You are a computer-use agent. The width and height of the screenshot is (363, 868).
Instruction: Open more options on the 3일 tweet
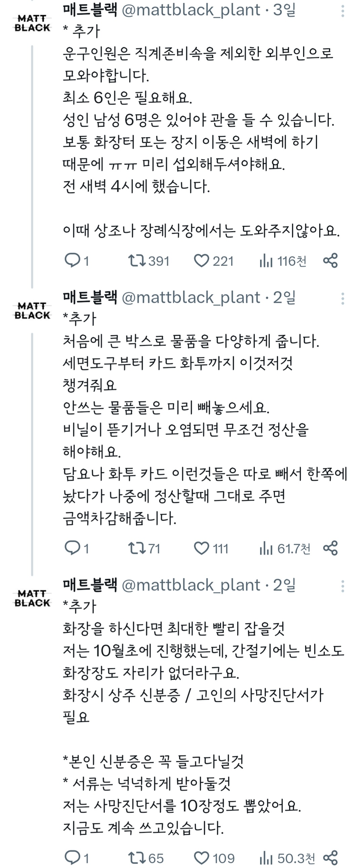(343, 11)
